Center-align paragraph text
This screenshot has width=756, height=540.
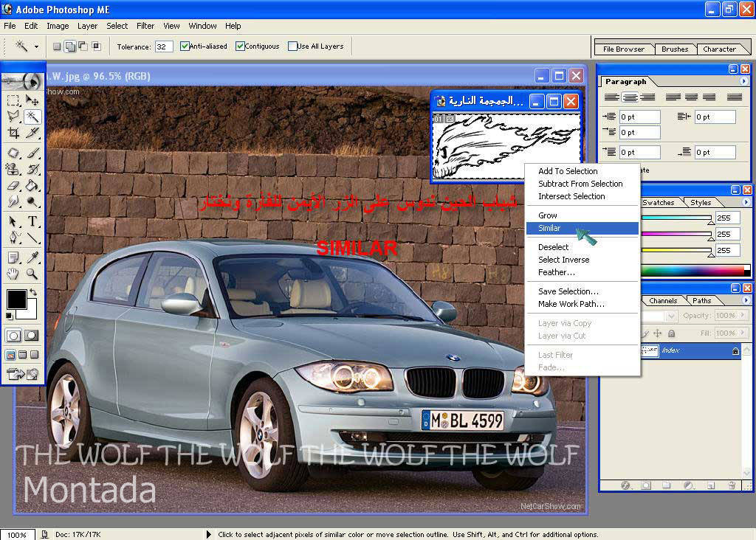630,97
